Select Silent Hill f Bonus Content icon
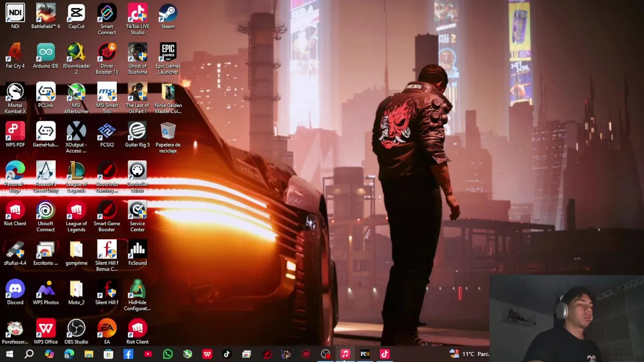 coord(107,256)
